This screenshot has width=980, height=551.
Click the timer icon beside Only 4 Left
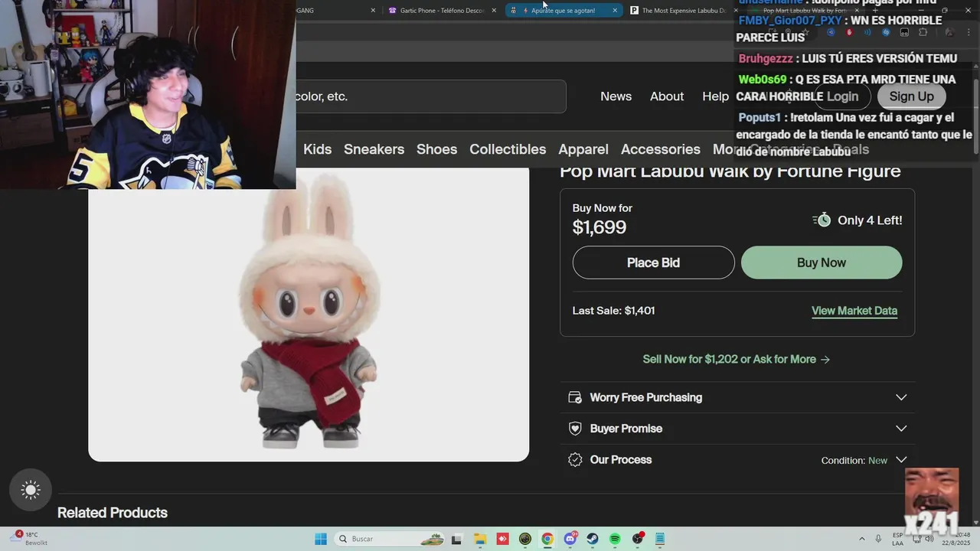click(x=822, y=220)
